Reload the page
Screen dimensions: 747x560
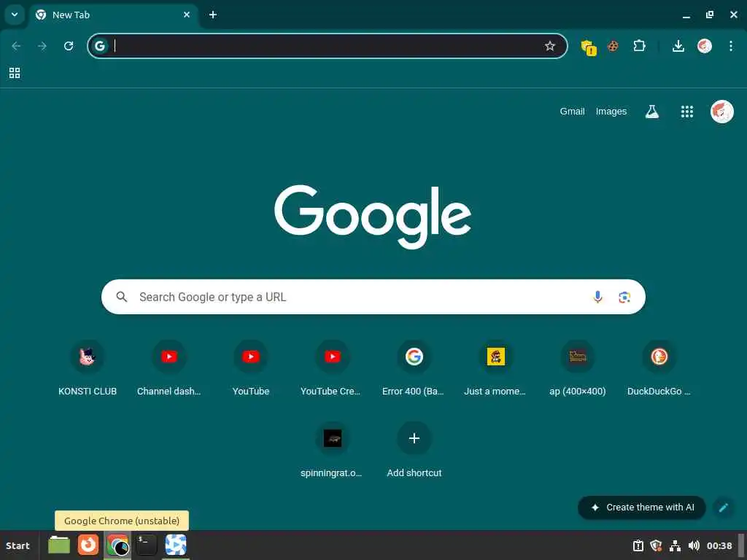click(x=69, y=46)
